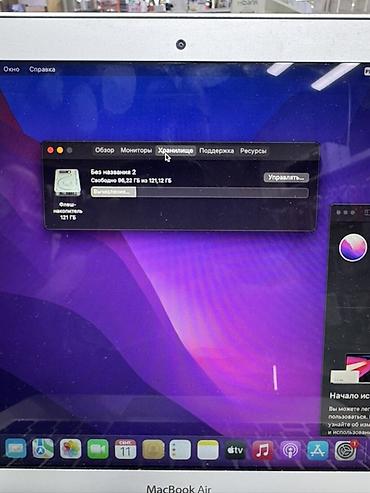The image size is (370, 493).
Task: Close the storage info window
Action: (50, 150)
